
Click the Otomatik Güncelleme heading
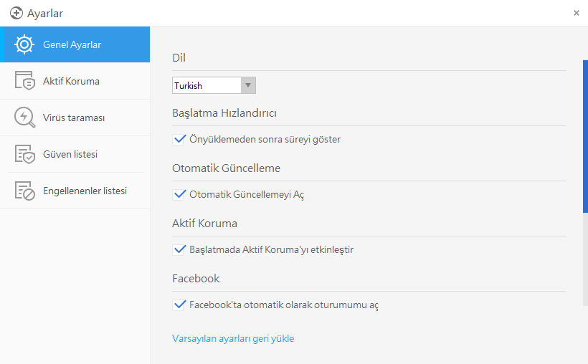tap(226, 168)
